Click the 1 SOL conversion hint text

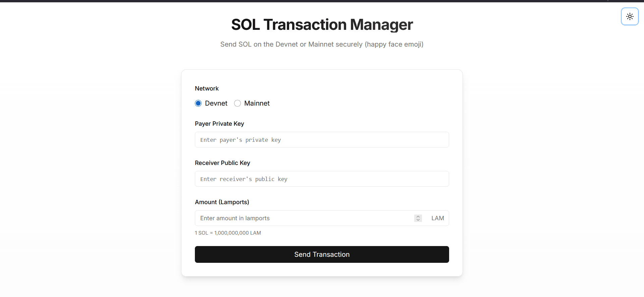(228, 233)
